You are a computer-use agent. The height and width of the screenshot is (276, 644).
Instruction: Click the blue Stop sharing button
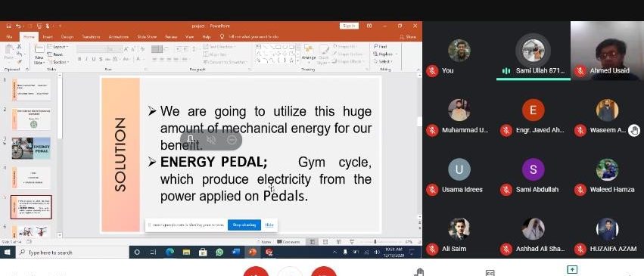coord(244,225)
